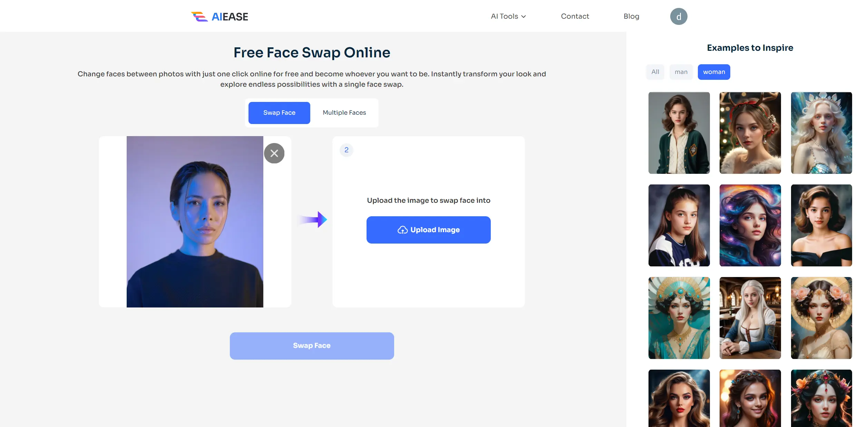Click the X remove icon on uploaded photo

pos(274,152)
